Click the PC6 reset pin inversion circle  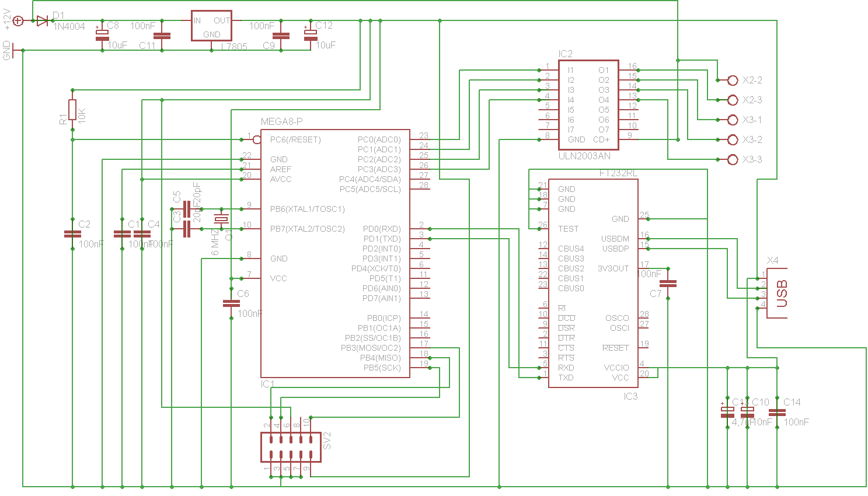(257, 139)
